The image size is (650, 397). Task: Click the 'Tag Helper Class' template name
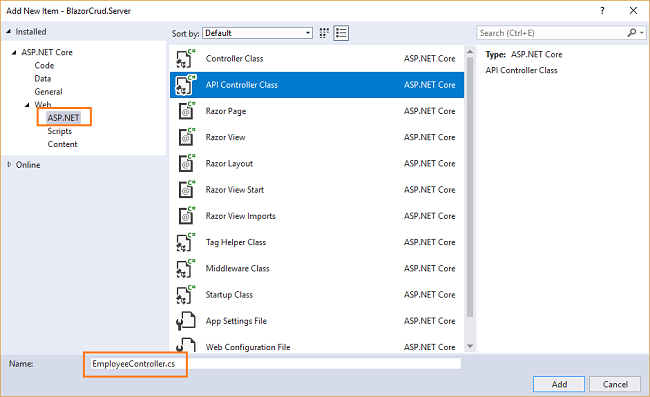236,242
